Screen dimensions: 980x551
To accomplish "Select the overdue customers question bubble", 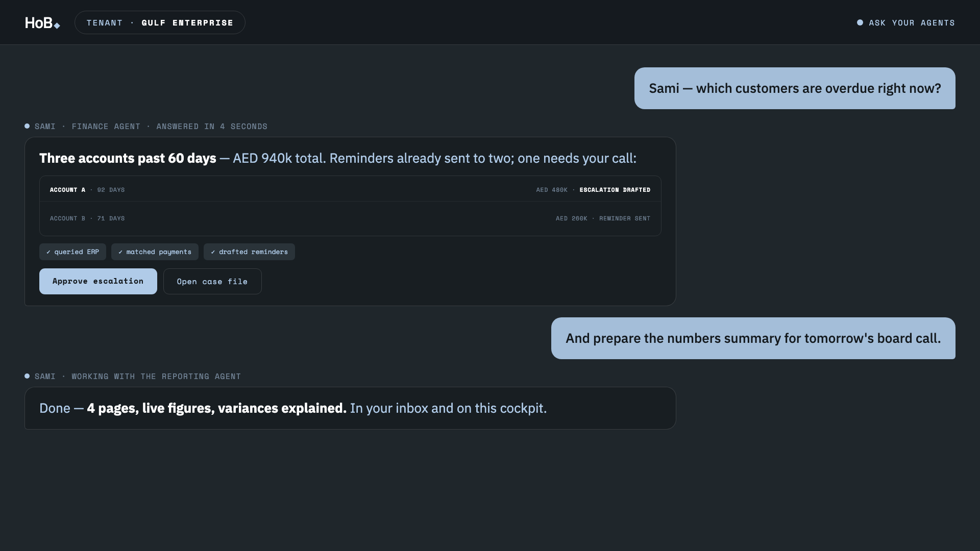I will pyautogui.click(x=795, y=88).
